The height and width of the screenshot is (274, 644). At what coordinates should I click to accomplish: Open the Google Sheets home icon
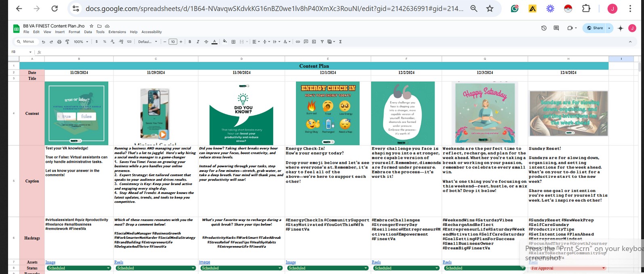click(16, 28)
